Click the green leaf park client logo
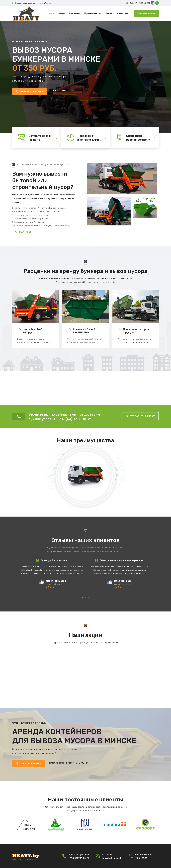The height and width of the screenshot is (868, 171). coord(56,825)
